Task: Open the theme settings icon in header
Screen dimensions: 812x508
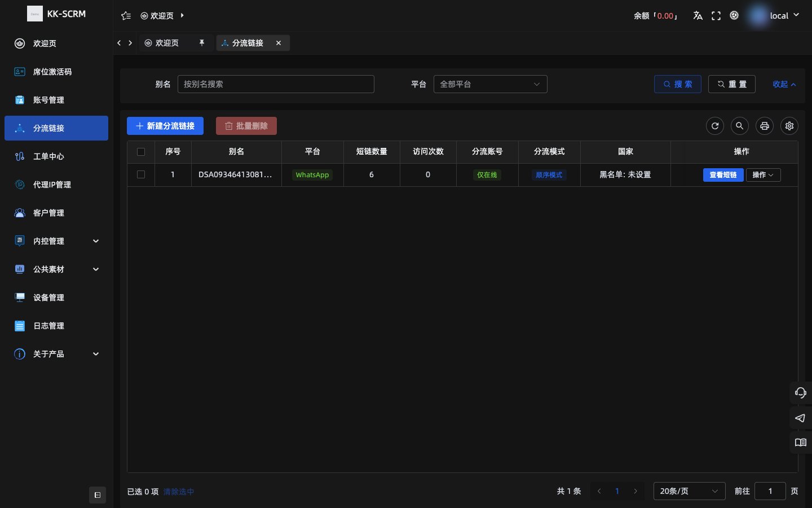Action: click(734, 15)
